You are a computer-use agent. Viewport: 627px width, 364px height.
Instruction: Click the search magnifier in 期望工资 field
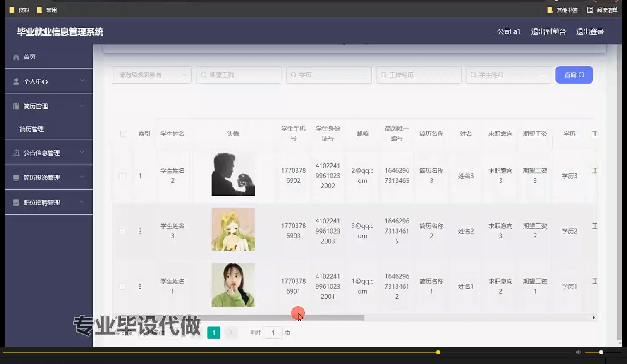click(x=203, y=75)
